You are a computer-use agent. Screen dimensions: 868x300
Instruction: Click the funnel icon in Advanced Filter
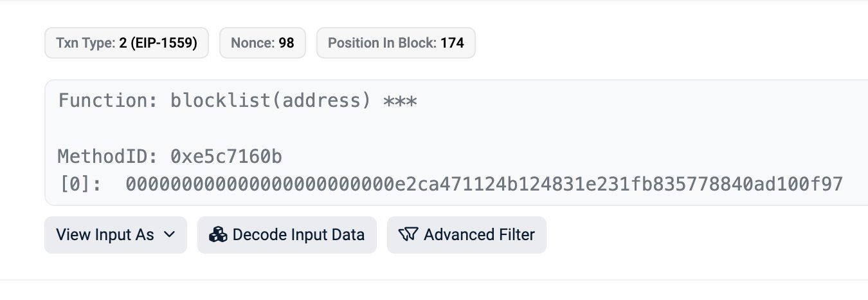click(408, 235)
